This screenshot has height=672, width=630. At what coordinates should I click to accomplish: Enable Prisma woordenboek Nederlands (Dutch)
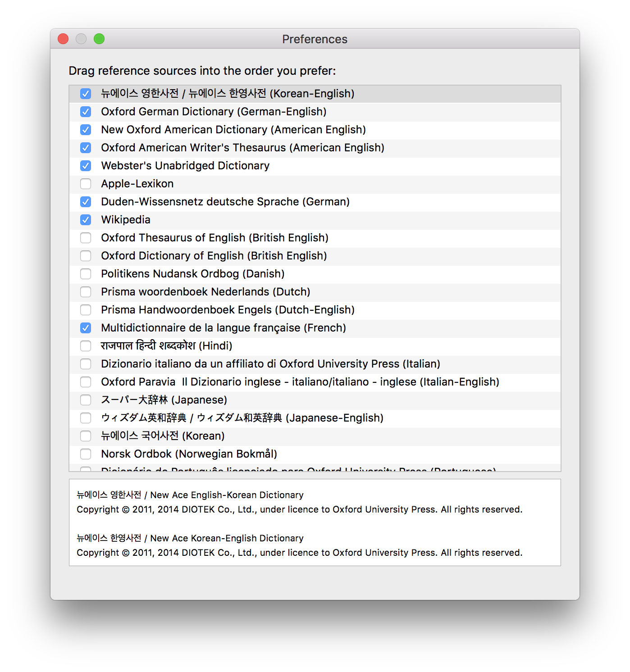pos(86,292)
